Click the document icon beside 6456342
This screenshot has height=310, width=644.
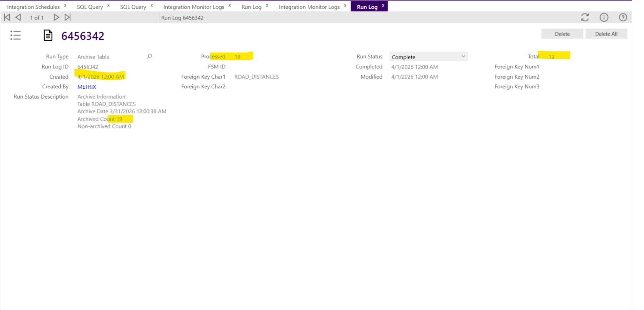point(48,35)
